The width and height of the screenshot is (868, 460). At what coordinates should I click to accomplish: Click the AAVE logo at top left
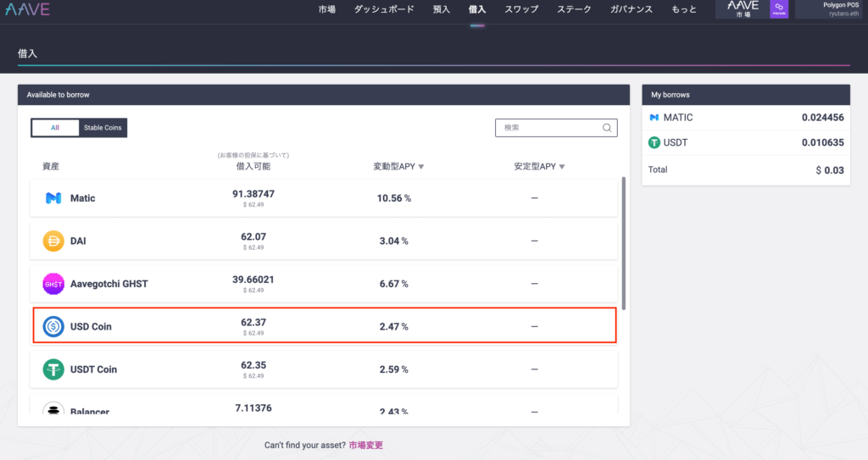coord(27,9)
